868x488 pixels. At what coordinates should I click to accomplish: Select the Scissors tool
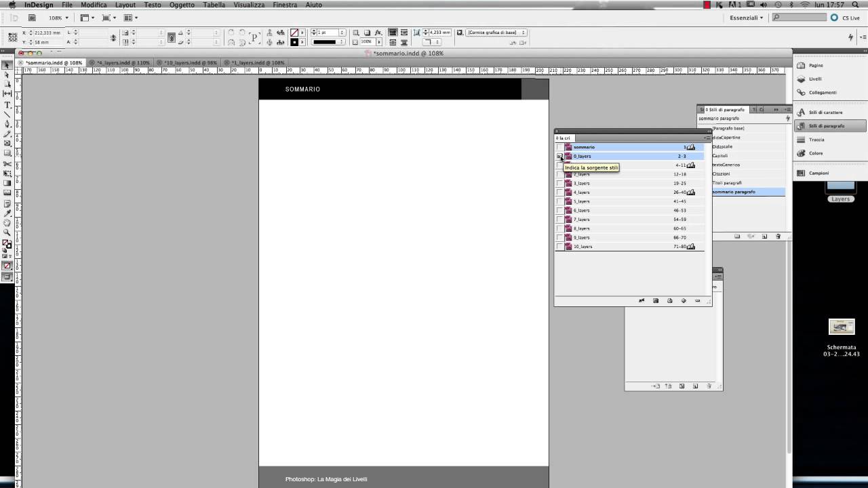(7, 163)
